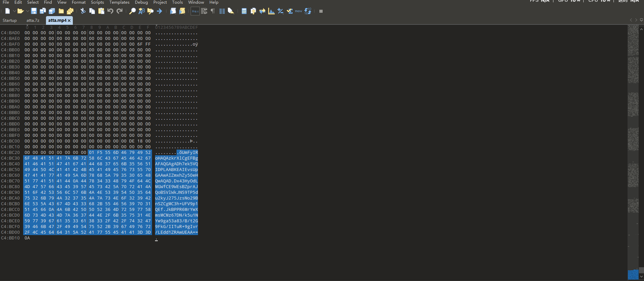Open the Select menu
The image size is (644, 281).
(x=33, y=2)
